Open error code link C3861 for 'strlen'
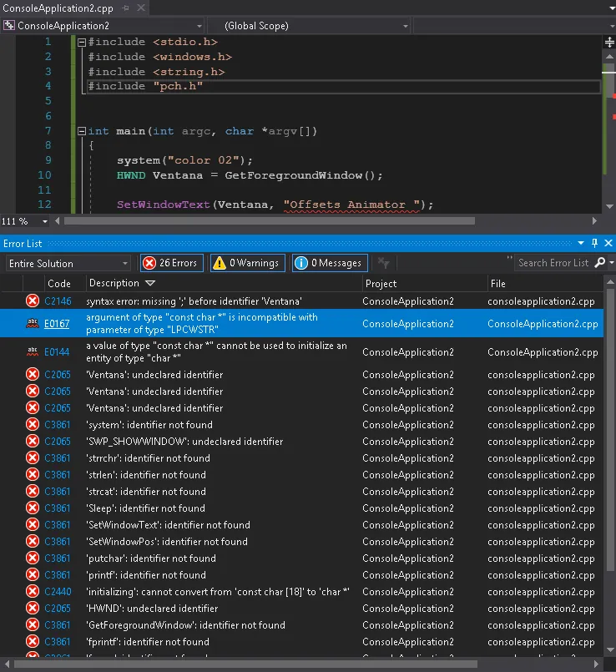Screen dimensions: 616x672 (x=58, y=475)
